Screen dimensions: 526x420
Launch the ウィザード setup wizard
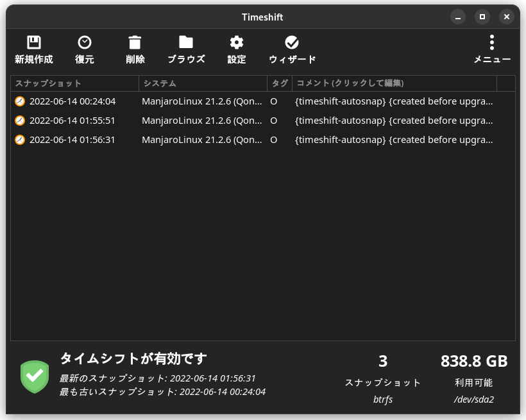pos(292,49)
